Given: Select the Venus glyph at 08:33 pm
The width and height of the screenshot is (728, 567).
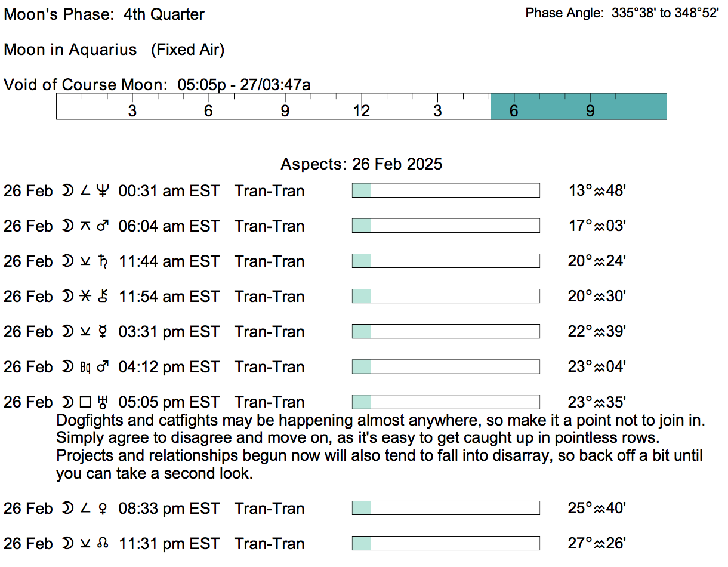Looking at the screenshot, I should (103, 509).
